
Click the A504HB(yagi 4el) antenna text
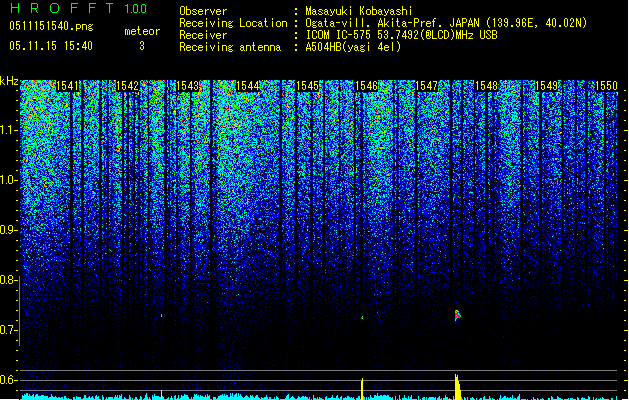[x=353, y=47]
